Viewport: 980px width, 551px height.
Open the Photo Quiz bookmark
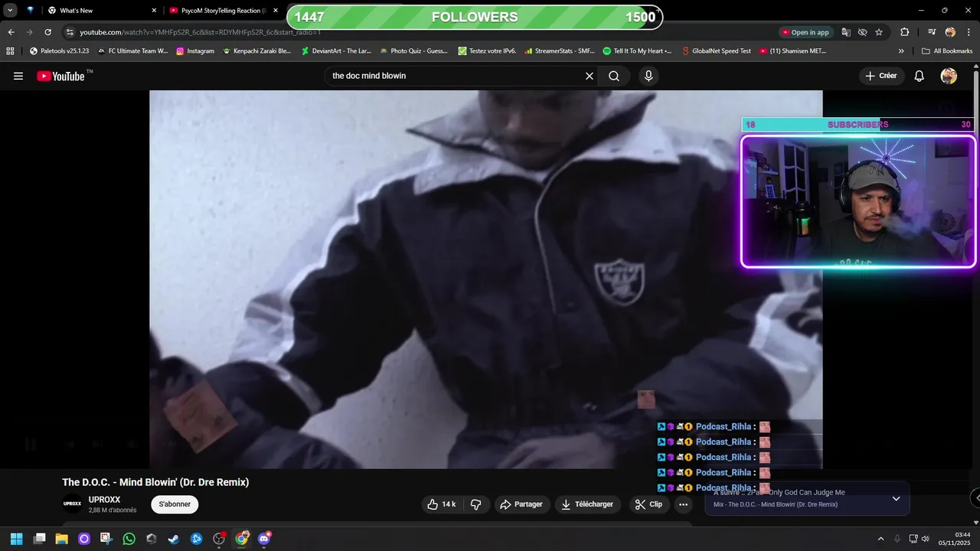414,51
